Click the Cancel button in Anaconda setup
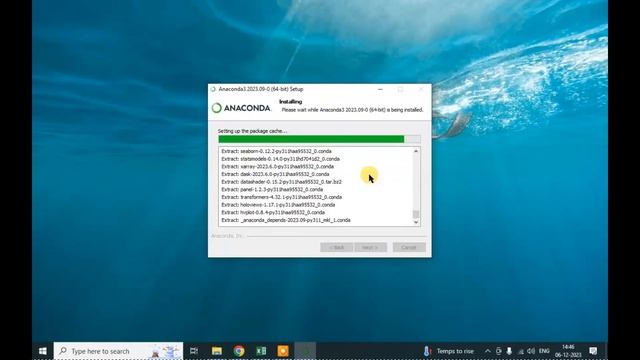This screenshot has height=360, width=640. (409, 247)
